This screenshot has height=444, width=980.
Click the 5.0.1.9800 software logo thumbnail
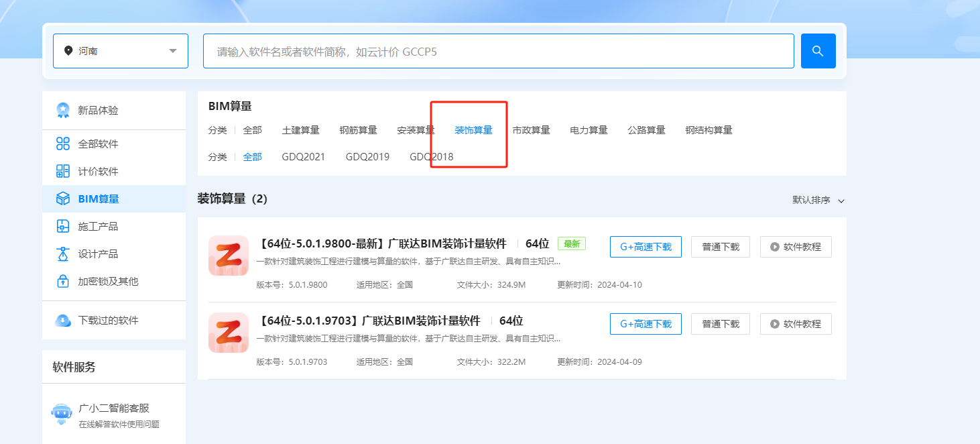click(229, 255)
